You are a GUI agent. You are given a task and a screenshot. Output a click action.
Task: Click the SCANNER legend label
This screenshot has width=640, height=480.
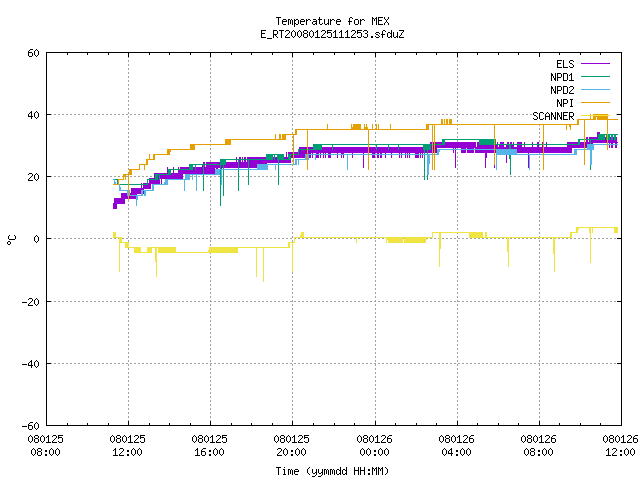pyautogui.click(x=553, y=116)
